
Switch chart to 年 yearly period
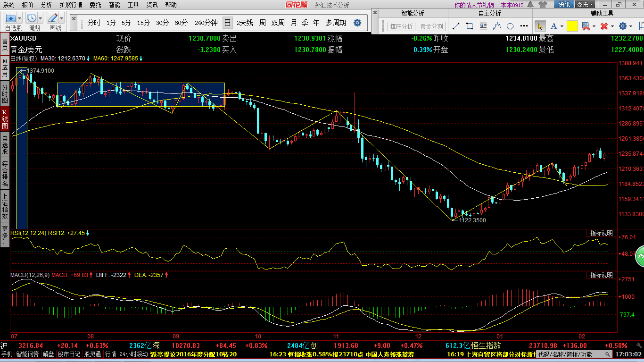click(x=316, y=23)
